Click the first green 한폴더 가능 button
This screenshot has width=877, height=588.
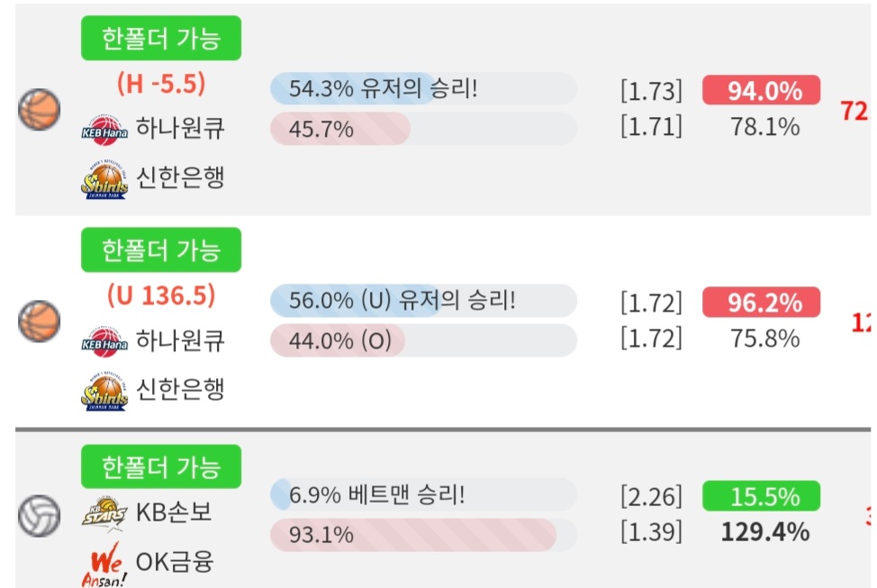[161, 38]
